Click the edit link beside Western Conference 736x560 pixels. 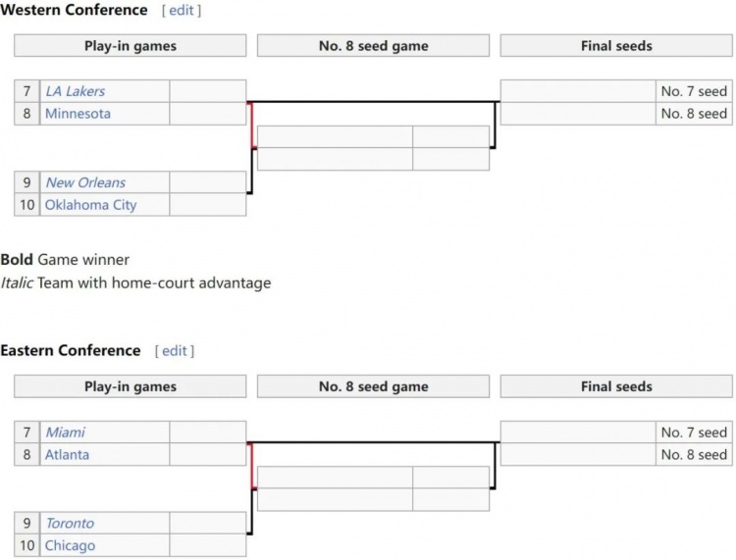[182, 11]
